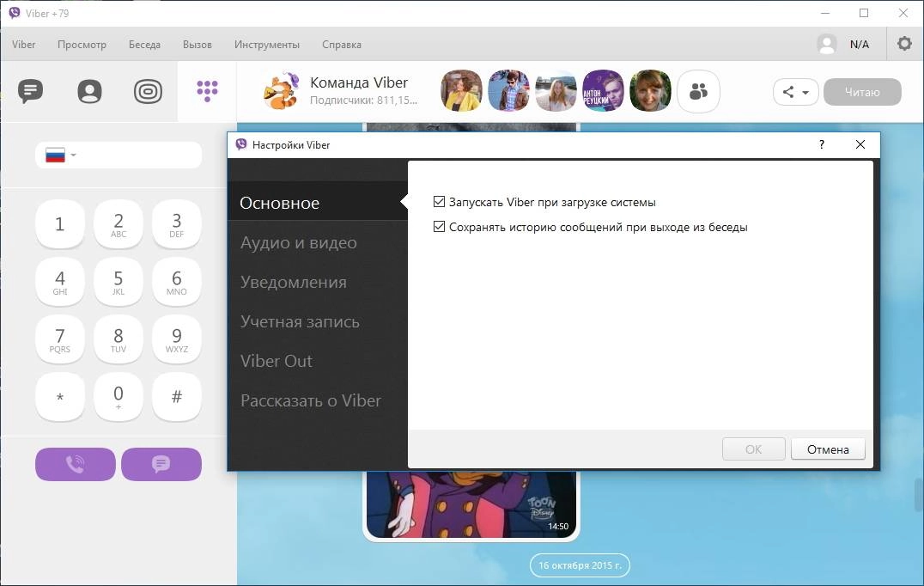The width and height of the screenshot is (924, 586).
Task: Open the country flag dropdown
Action: click(x=61, y=156)
